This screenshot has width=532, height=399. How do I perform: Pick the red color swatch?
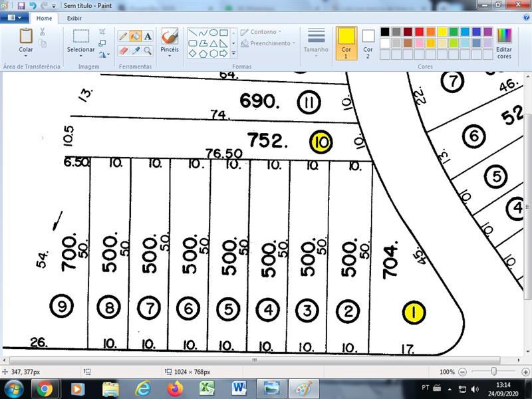click(x=419, y=32)
